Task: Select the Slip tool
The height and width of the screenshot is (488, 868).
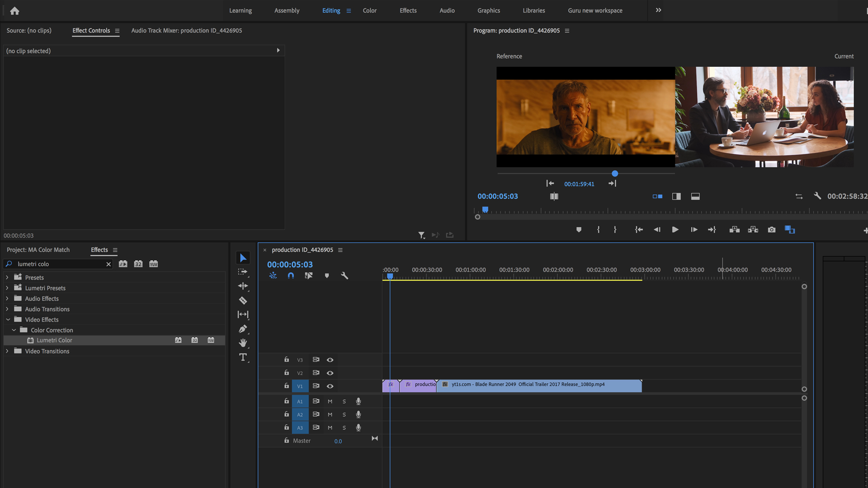Action: pos(243,314)
